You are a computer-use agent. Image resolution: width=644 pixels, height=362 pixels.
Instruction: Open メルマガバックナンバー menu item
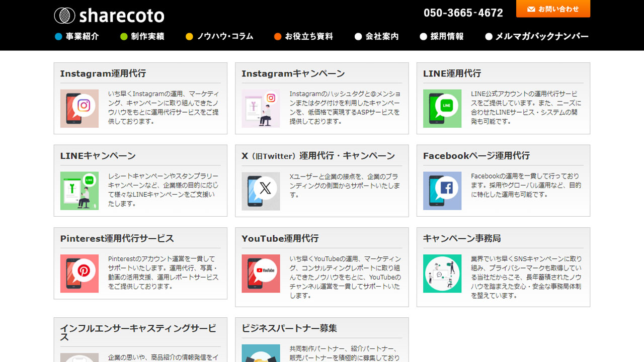[537, 36]
